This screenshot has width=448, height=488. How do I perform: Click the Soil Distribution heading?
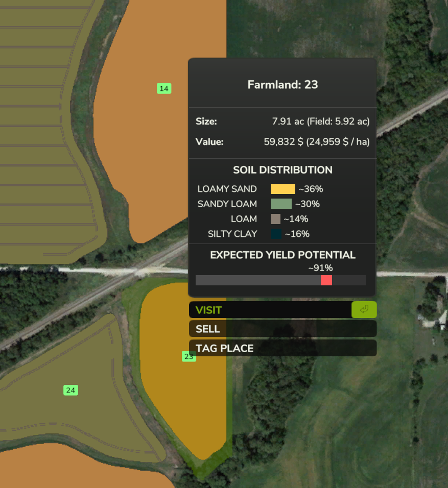(282, 170)
